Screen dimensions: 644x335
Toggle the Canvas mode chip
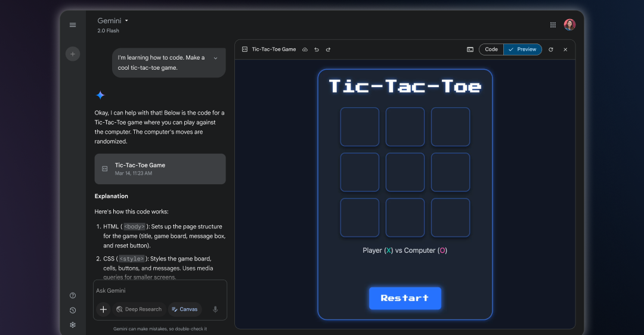pos(184,309)
